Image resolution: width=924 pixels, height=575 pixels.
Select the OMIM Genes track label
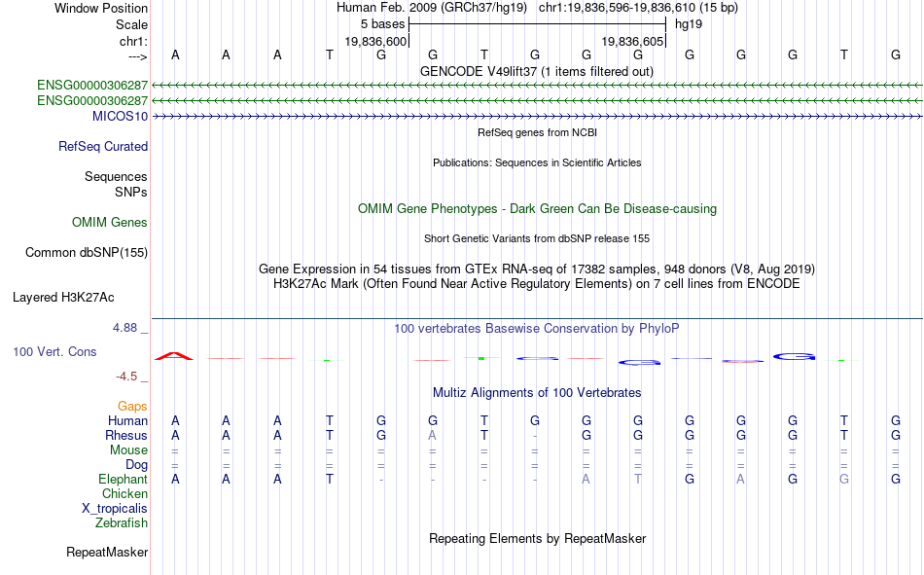coord(109,223)
